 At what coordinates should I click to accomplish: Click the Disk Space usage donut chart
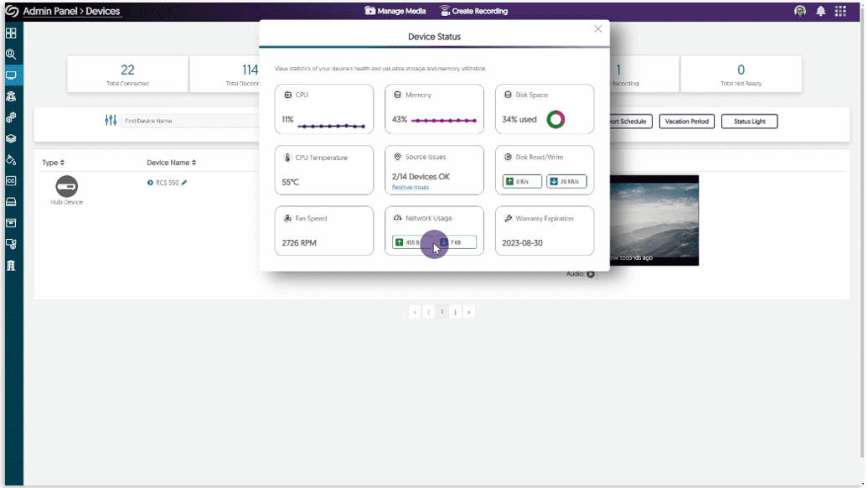click(555, 120)
